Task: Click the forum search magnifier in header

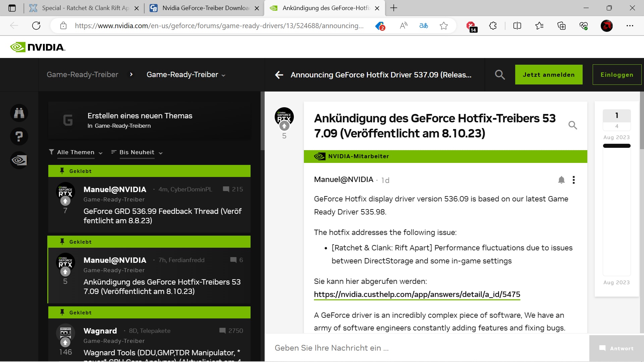Action: point(500,75)
